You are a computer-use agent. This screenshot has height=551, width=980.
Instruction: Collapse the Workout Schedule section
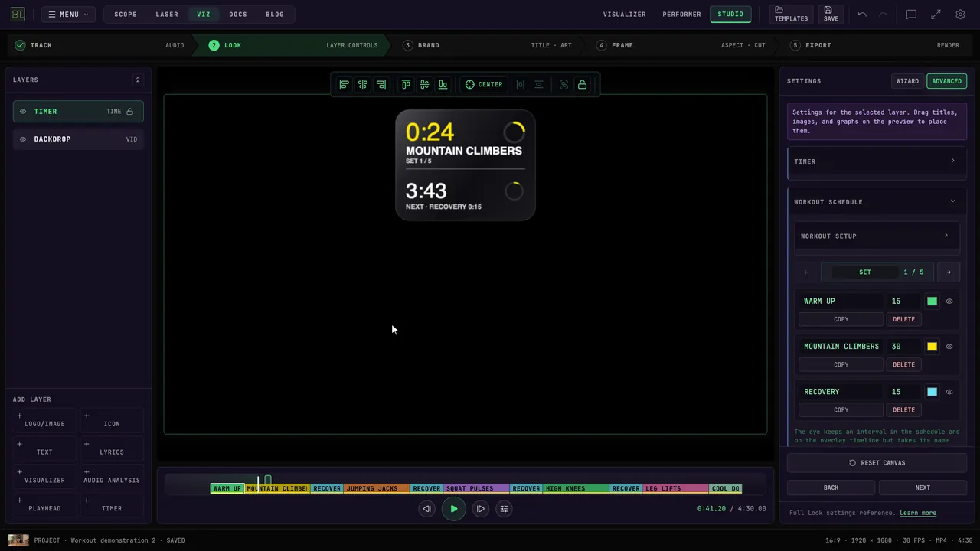coord(876,202)
